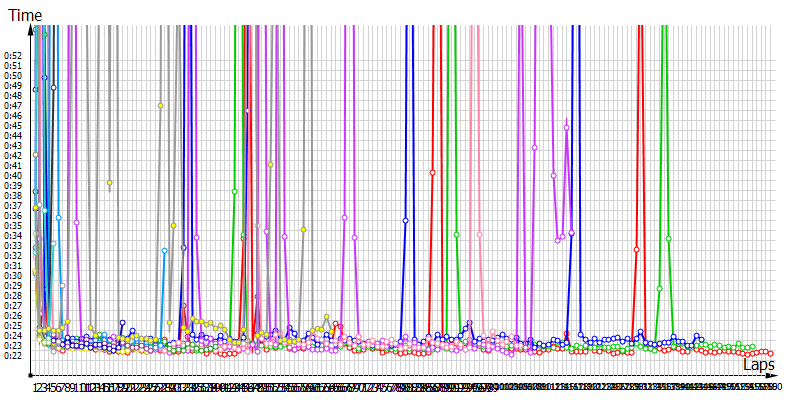This screenshot has height=400, width=800.
Task: Click the yellow data point at 0:41
Action: tap(270, 165)
